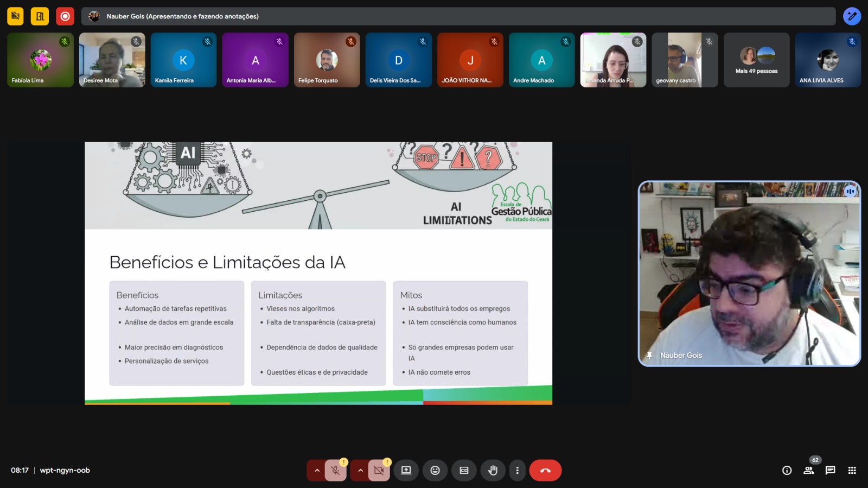Expand video settings chevron beside camera
This screenshot has width=868, height=488.
click(x=360, y=471)
